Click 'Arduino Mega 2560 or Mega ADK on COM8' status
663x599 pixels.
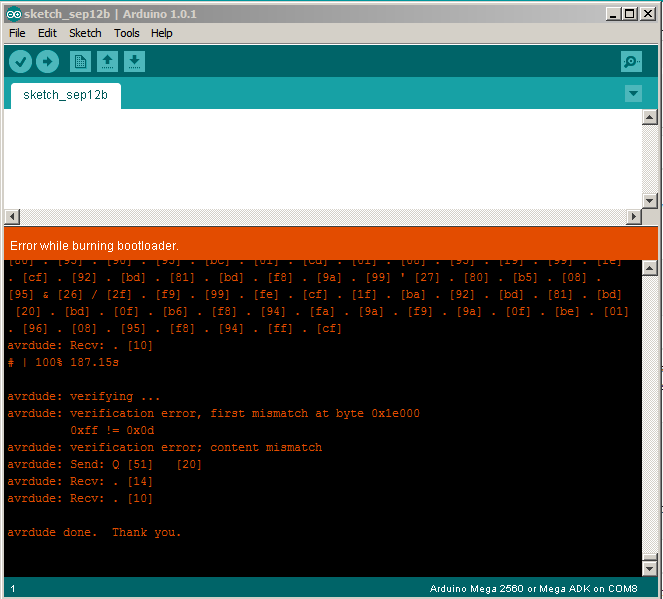[533, 588]
